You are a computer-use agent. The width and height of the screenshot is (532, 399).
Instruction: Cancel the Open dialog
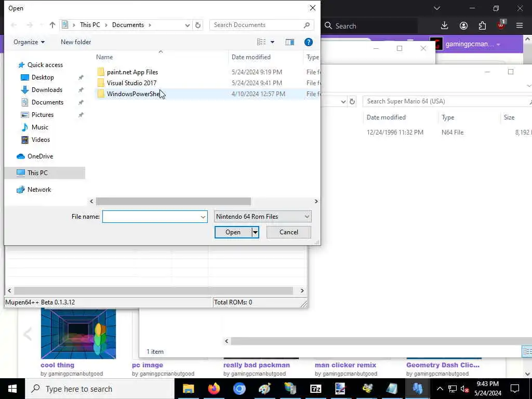pyautogui.click(x=289, y=232)
